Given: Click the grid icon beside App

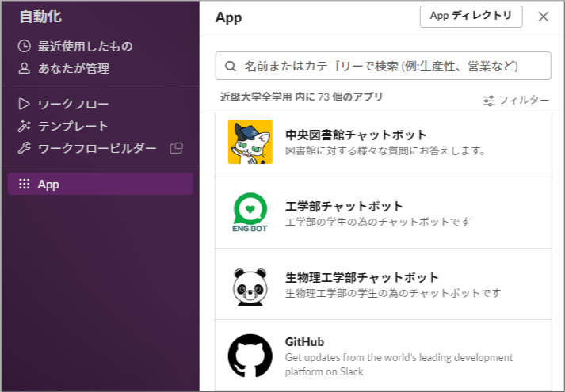Looking at the screenshot, I should (24, 185).
